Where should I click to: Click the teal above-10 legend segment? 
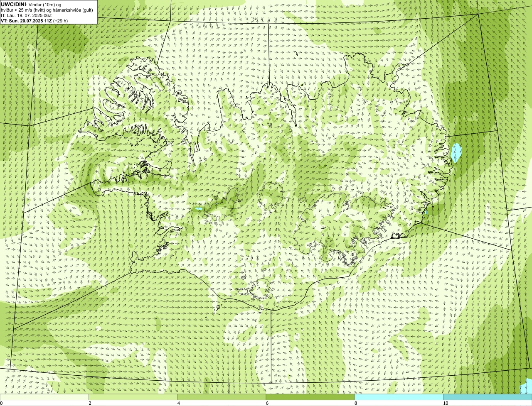coord(488,397)
